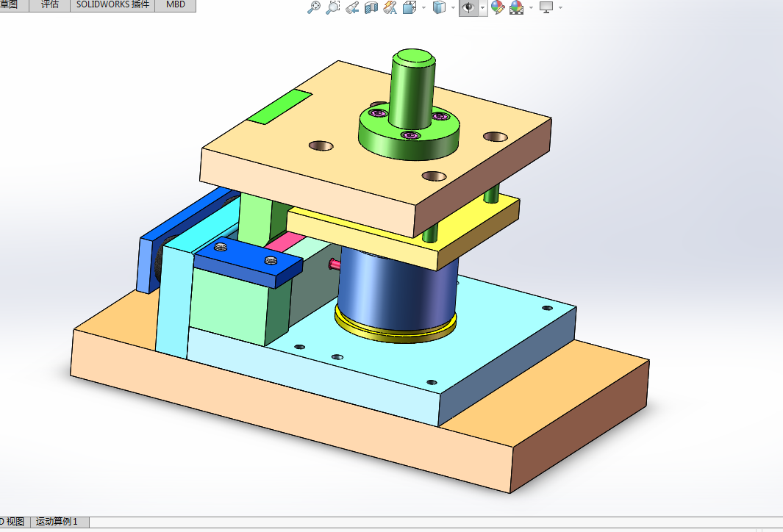This screenshot has height=532, width=783.
Task: Click the View Settings monitor icon
Action: pos(546,7)
